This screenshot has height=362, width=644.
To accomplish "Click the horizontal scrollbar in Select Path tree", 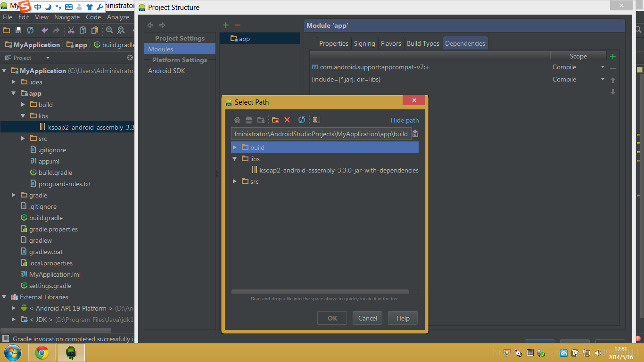I will tap(320, 292).
